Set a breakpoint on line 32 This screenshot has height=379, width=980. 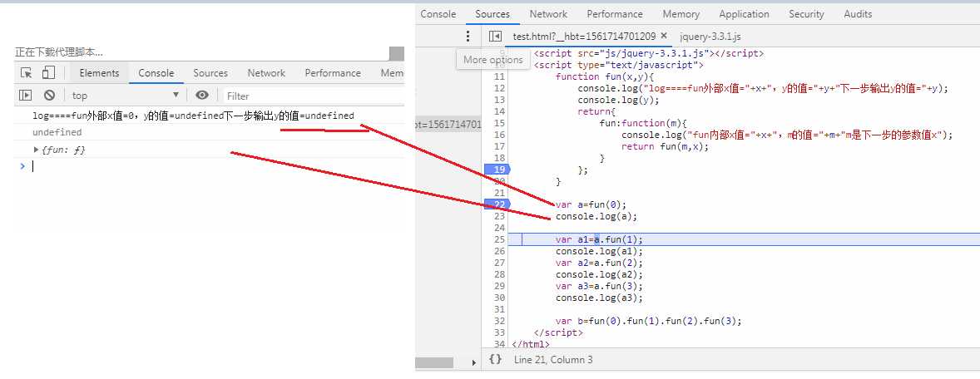(x=499, y=321)
